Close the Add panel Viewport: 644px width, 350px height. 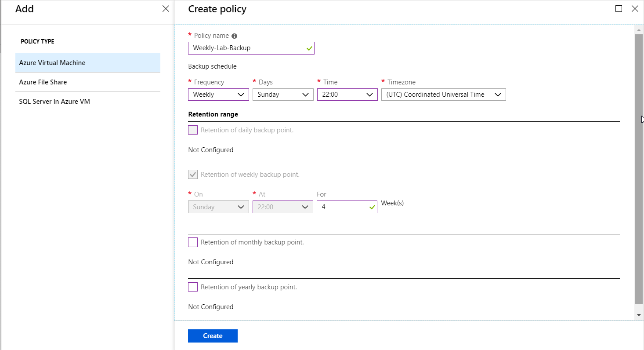click(166, 9)
